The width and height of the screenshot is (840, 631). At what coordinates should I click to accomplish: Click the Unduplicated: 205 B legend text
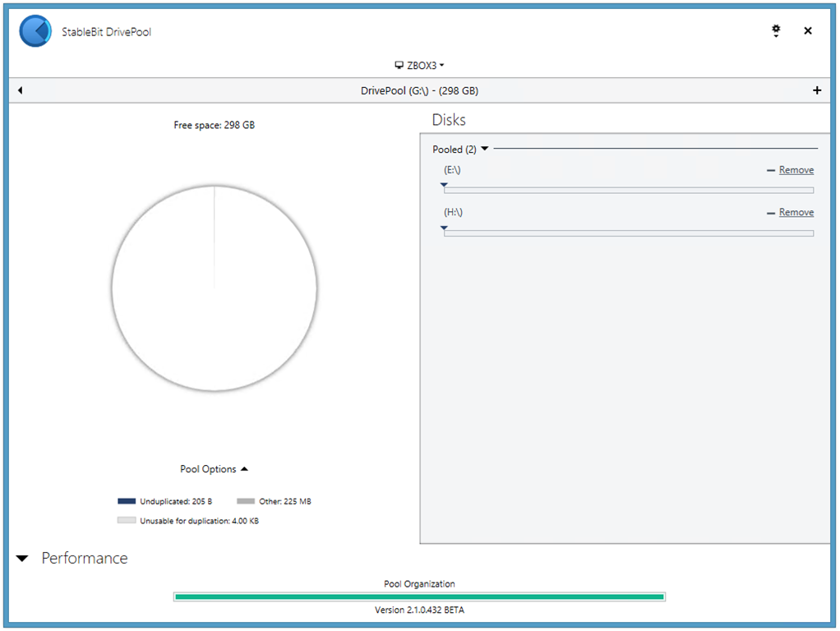[176, 501]
